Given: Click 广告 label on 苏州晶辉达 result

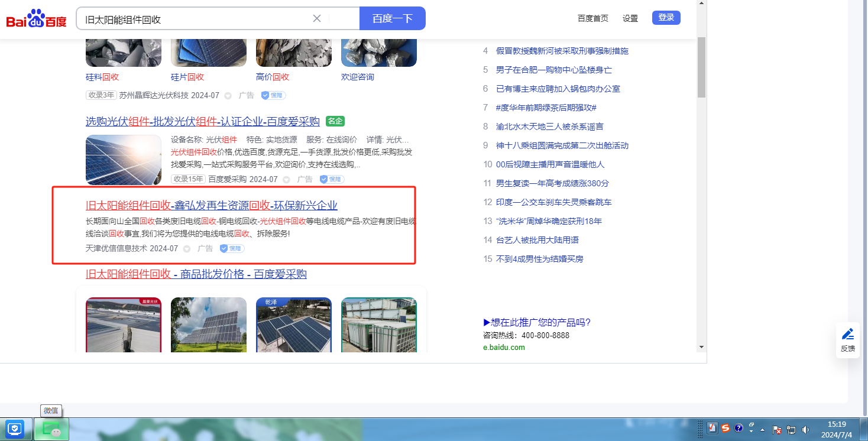Looking at the screenshot, I should pos(247,95).
